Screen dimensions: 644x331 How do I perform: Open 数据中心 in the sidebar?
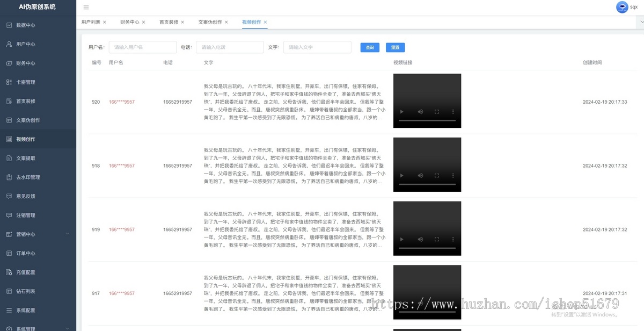[x=38, y=25]
